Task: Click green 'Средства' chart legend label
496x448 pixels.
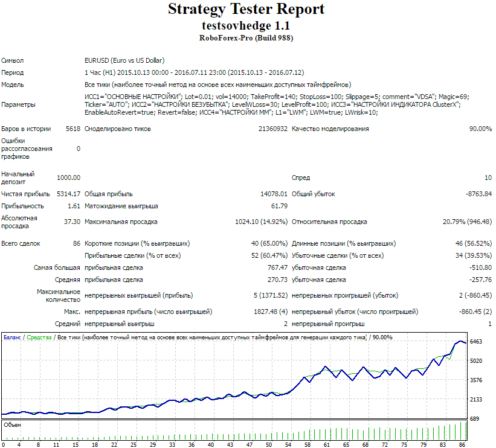Action: [x=39, y=338]
